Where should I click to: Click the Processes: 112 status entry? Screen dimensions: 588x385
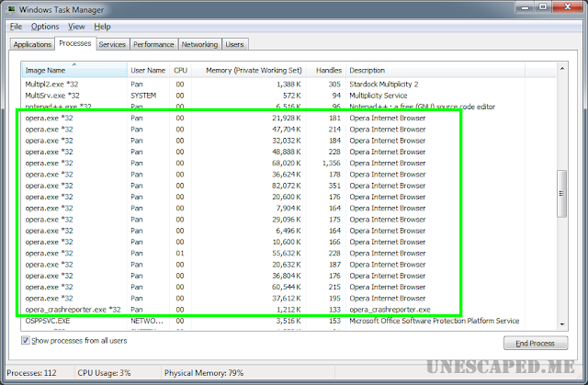(x=31, y=373)
